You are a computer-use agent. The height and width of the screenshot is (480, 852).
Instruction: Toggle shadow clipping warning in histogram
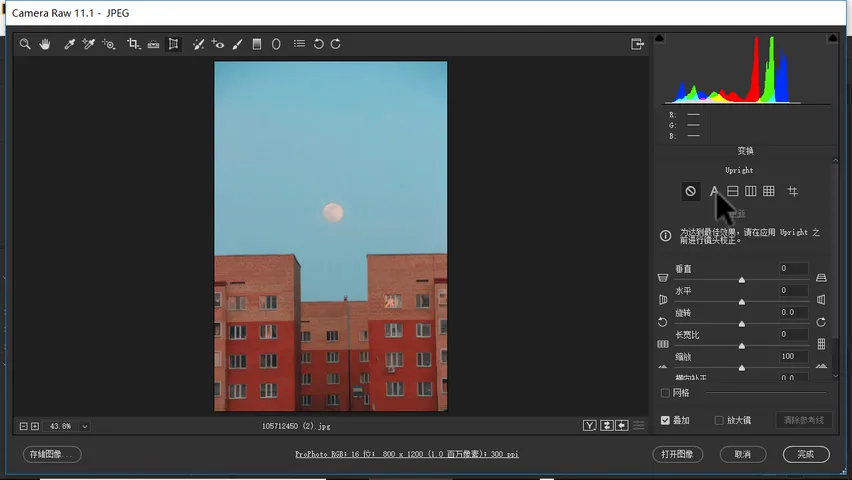click(659, 38)
